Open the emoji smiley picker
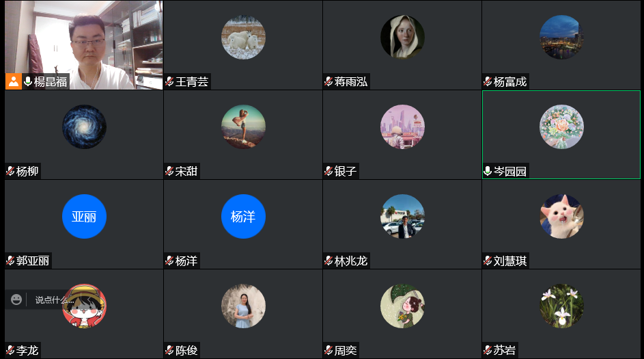The image size is (644, 359). click(16, 300)
